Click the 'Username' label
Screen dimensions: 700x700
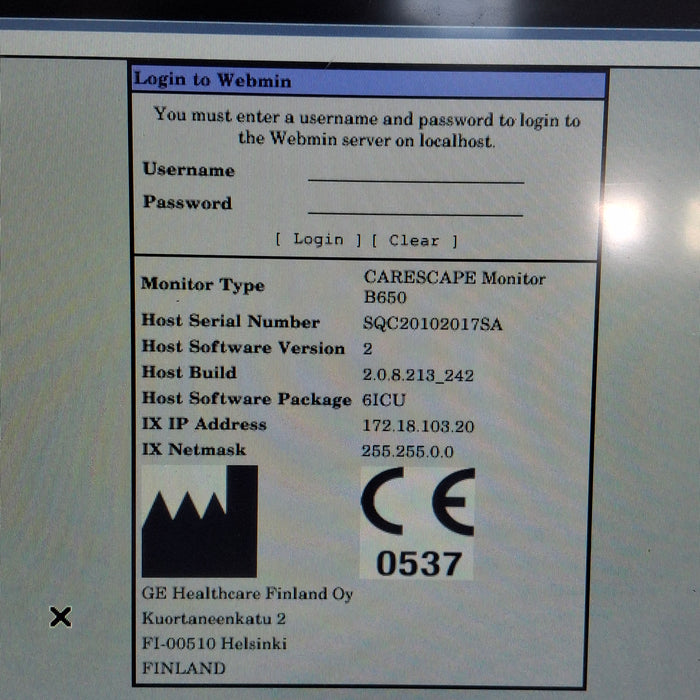(188, 170)
